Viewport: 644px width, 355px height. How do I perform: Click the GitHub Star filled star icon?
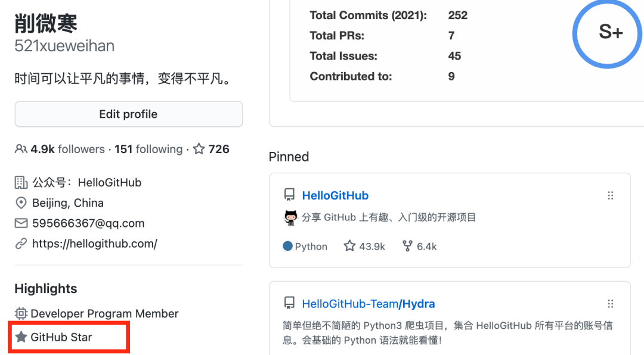21,337
